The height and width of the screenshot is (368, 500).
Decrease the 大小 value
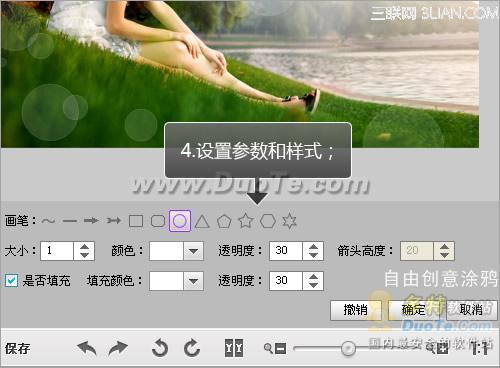point(84,255)
